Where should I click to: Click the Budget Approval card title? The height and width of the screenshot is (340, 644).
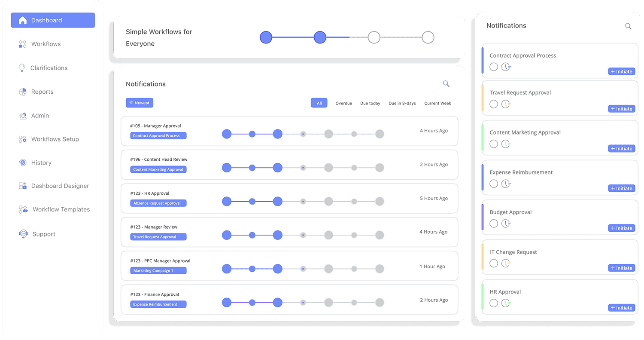[510, 212]
